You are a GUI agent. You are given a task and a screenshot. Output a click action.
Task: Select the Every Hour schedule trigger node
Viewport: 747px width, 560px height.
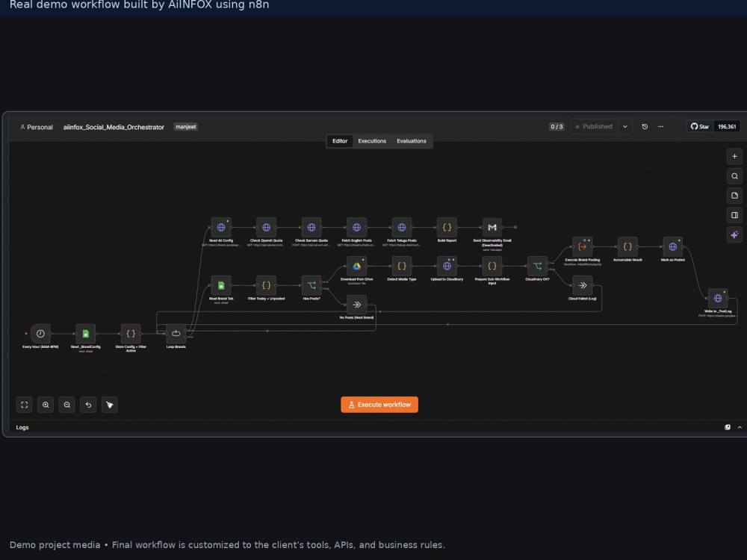coord(40,334)
